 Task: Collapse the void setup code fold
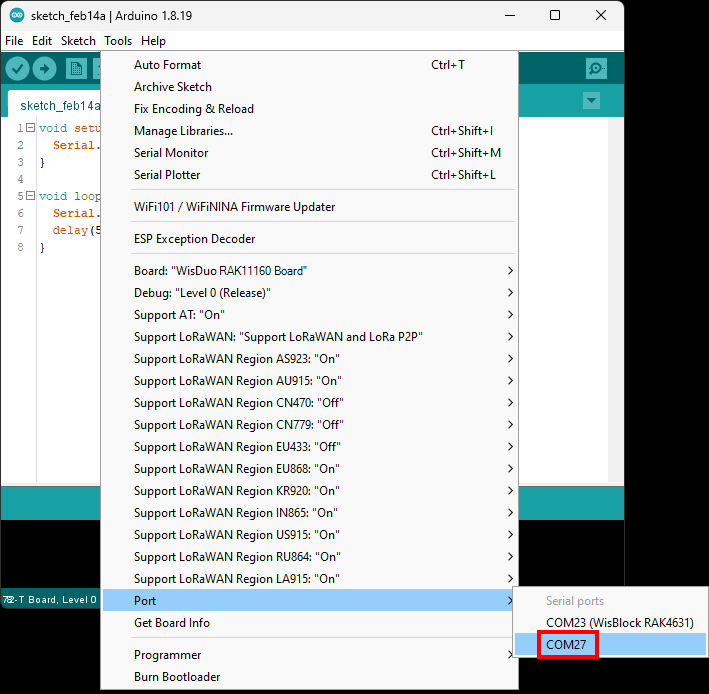point(30,127)
